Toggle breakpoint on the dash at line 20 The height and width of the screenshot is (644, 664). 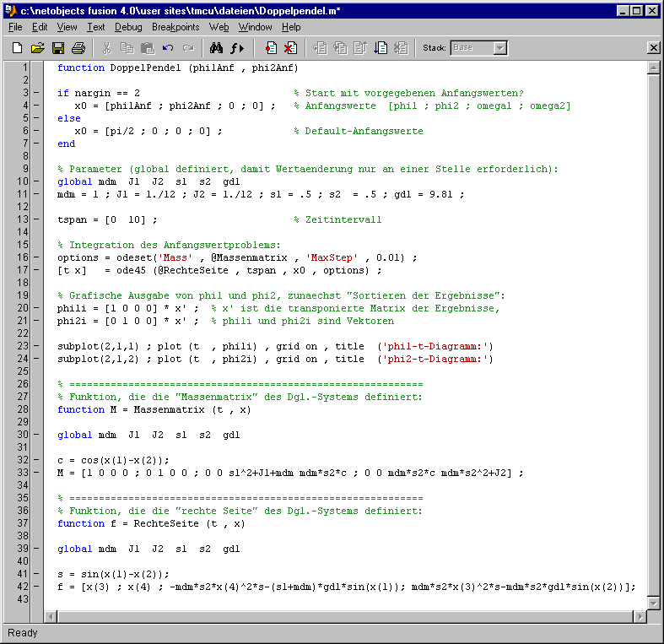(36, 308)
